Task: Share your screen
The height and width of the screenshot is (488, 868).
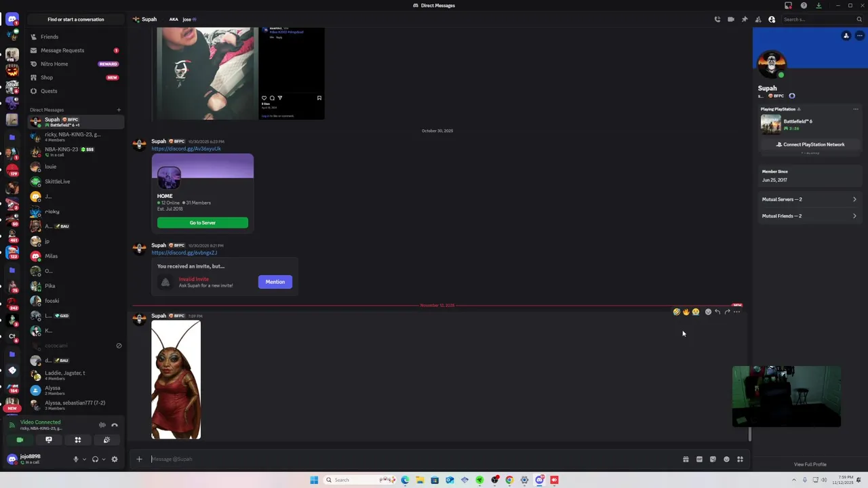Action: [49, 440]
